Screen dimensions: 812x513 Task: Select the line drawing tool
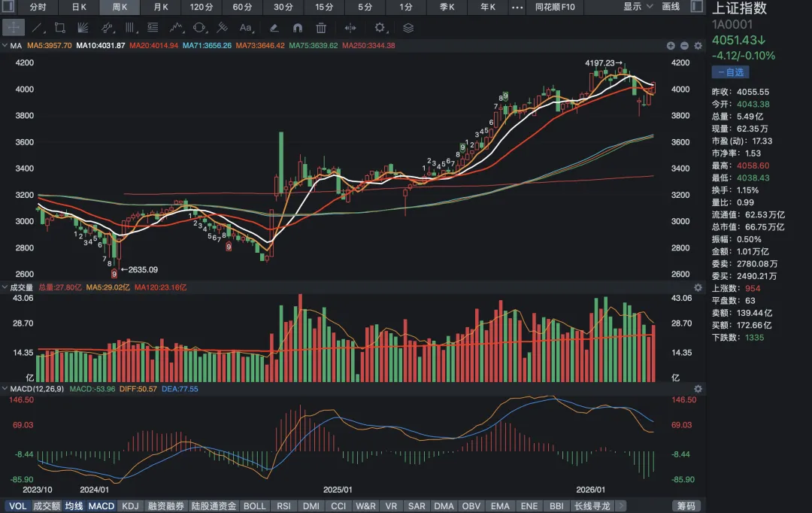37,28
